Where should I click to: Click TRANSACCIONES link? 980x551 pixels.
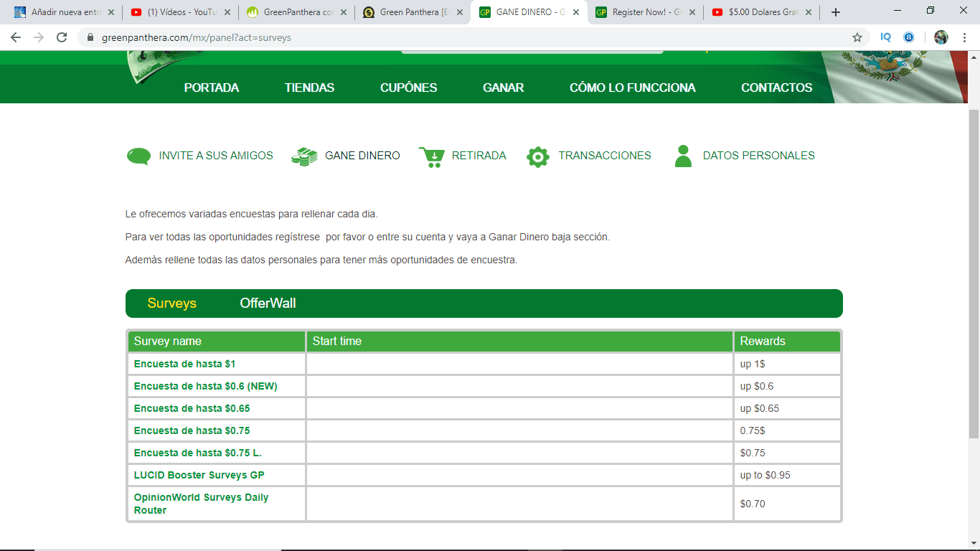pyautogui.click(x=605, y=156)
